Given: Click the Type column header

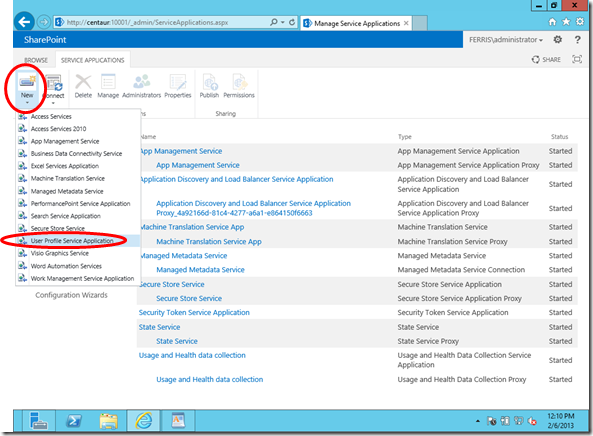Looking at the screenshot, I should [x=405, y=137].
